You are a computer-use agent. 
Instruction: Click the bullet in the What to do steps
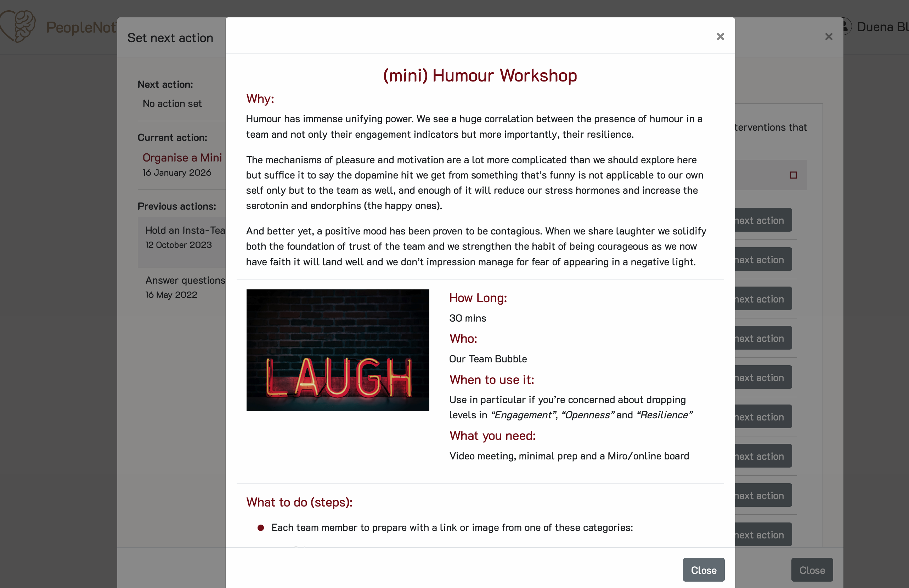[x=261, y=527]
